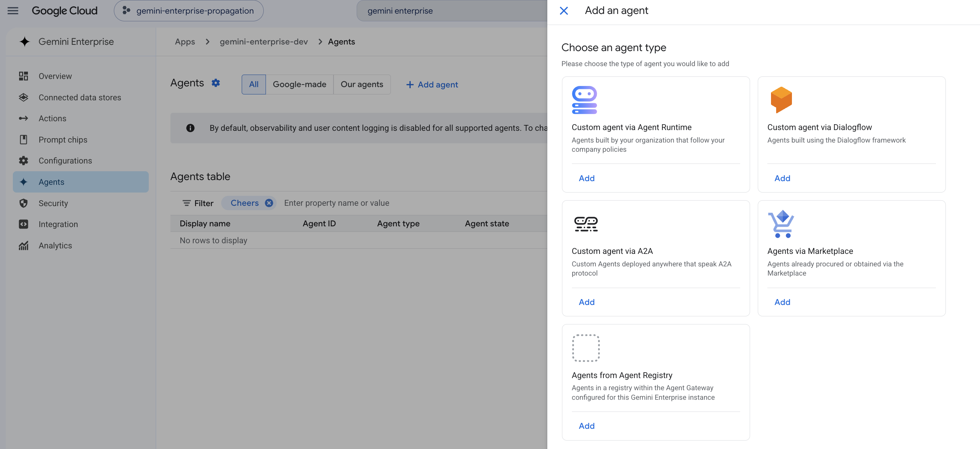Click the Marketplace shopping cart icon
The height and width of the screenshot is (449, 980).
coord(781,224)
